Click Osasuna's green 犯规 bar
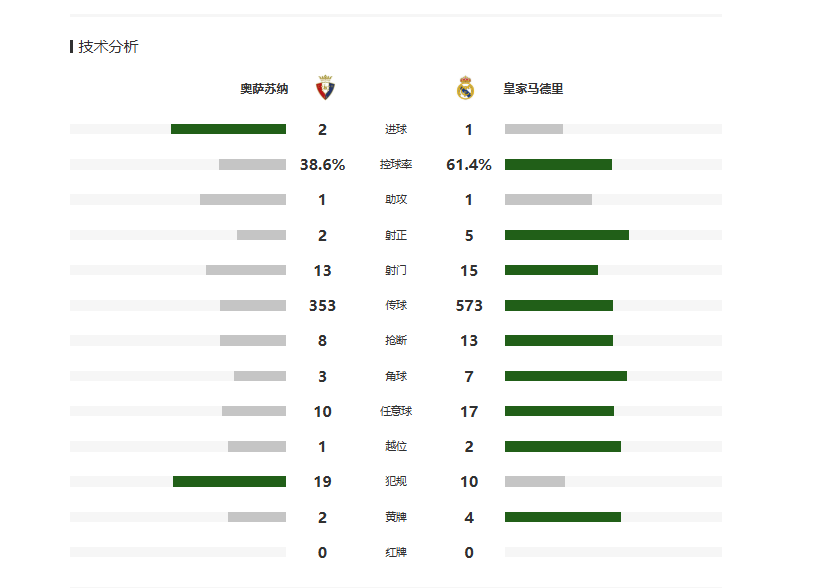The height and width of the screenshot is (588, 830). coord(229,481)
